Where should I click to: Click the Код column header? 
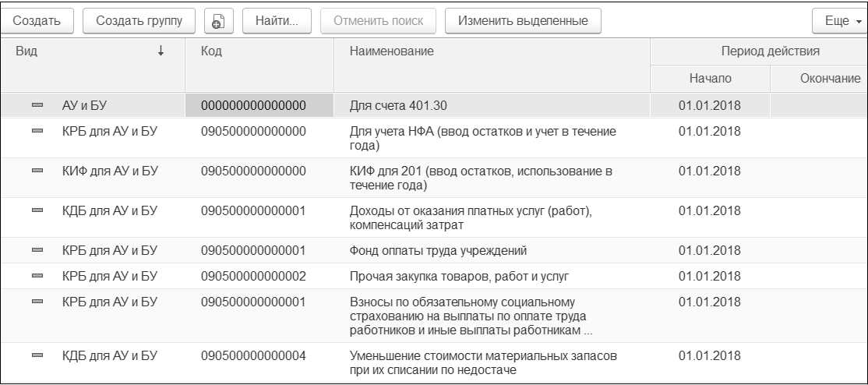[x=257, y=51]
